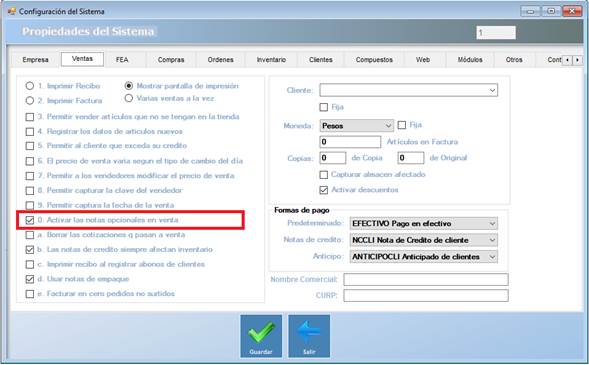Check the Fija box under Cliente
The image size is (589, 365).
pos(323,107)
